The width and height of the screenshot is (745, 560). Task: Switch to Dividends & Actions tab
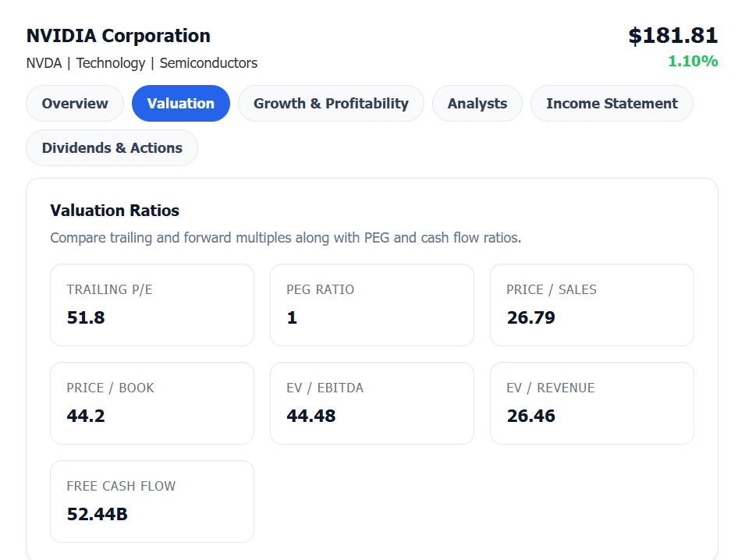tap(112, 148)
